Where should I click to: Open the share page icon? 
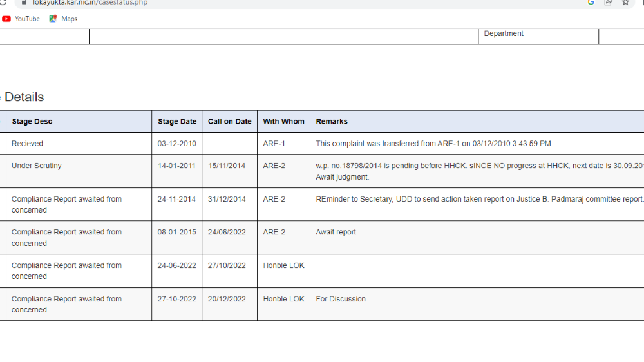click(608, 3)
